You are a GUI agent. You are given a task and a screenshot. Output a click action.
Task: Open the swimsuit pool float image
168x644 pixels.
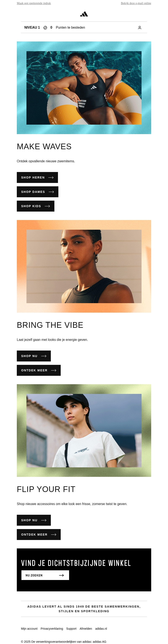tap(84, 88)
